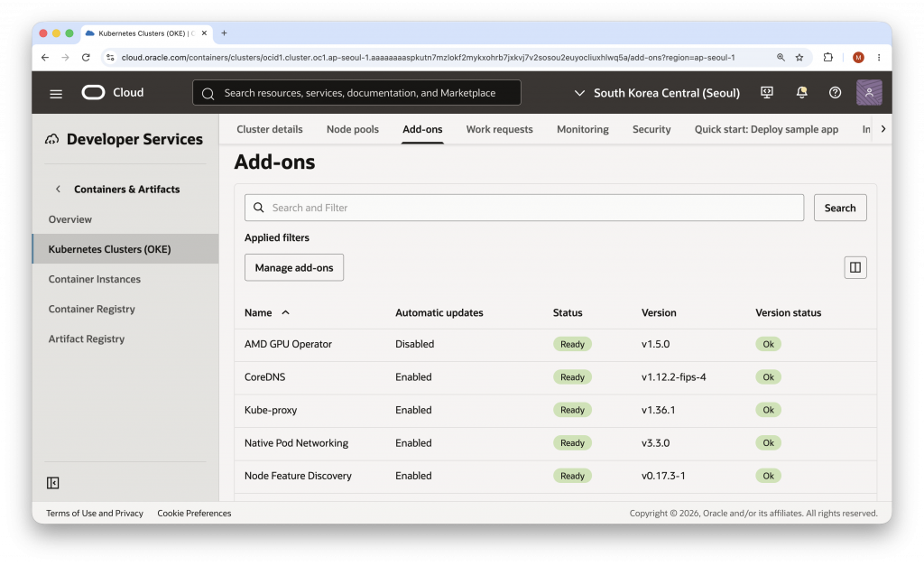This screenshot has width=924, height=566.
Task: Focus the Search and Filter field
Action: tap(524, 208)
